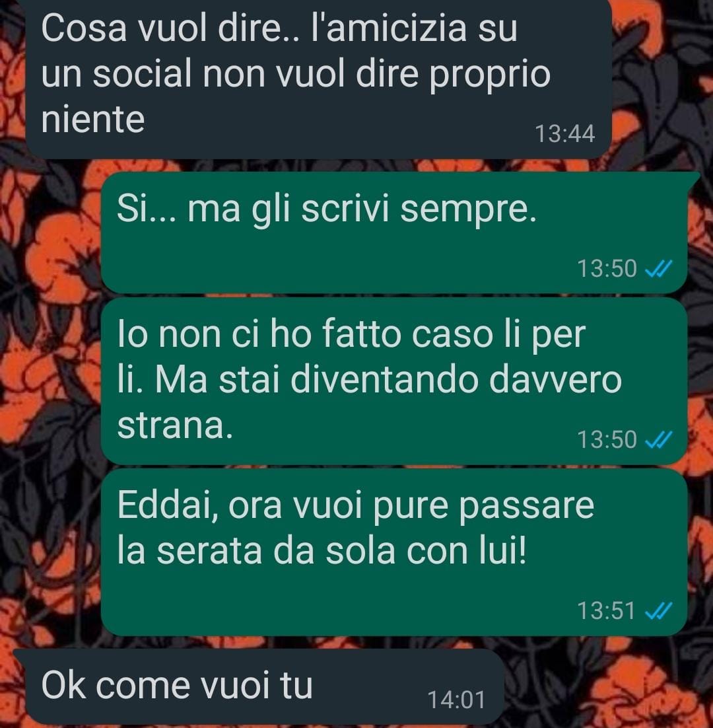Tap the blue read checkmarks at 13:51
The width and height of the screenshot is (713, 728).
click(659, 611)
